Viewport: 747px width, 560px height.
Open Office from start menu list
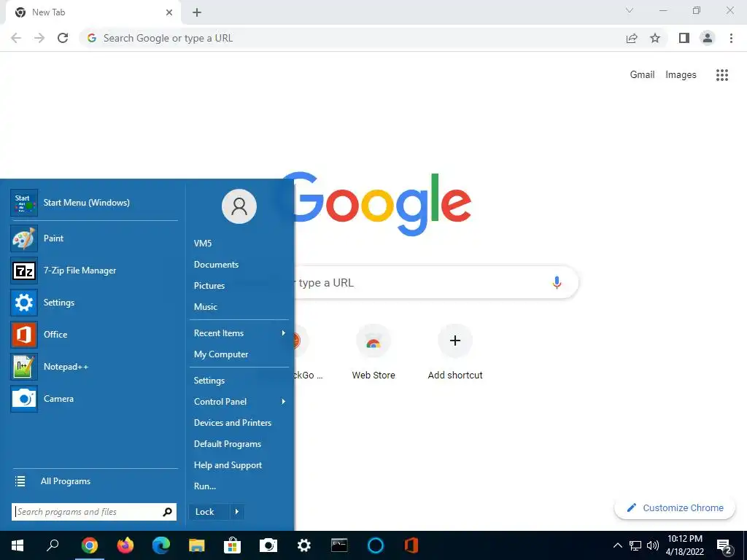pos(94,334)
